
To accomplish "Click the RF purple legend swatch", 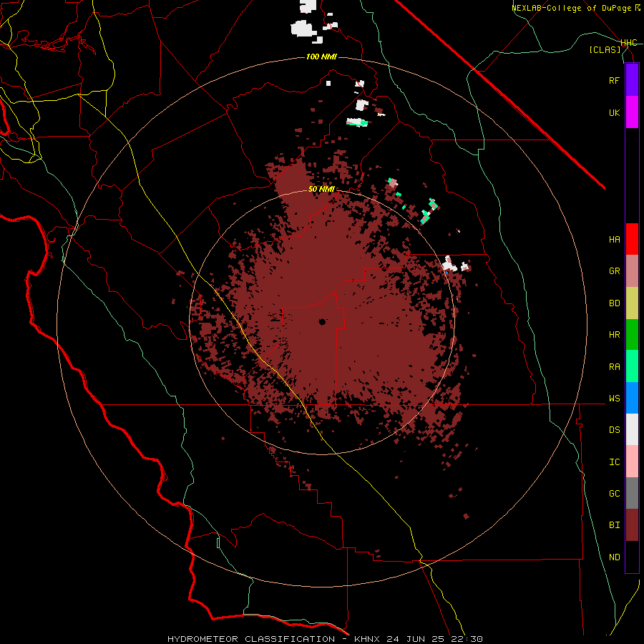I will pyautogui.click(x=632, y=79).
